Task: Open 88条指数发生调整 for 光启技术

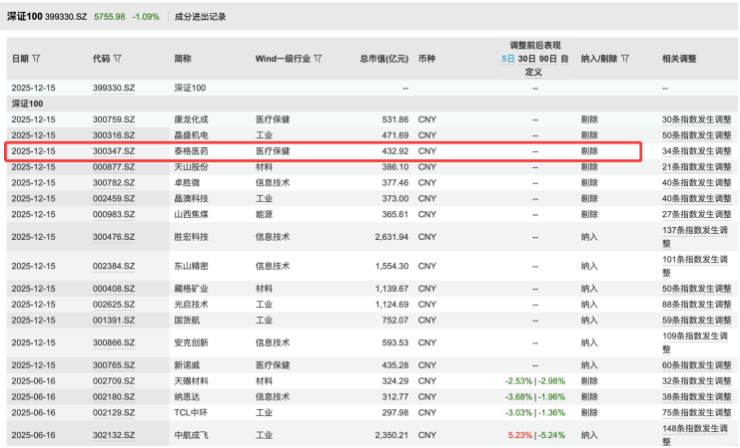Action: pyautogui.click(x=697, y=304)
